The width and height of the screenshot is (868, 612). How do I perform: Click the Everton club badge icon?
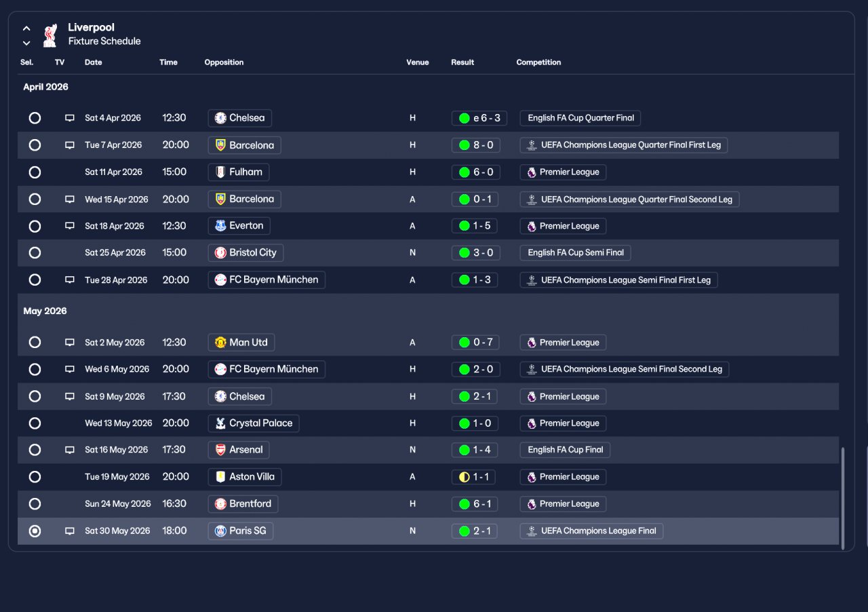click(x=220, y=226)
